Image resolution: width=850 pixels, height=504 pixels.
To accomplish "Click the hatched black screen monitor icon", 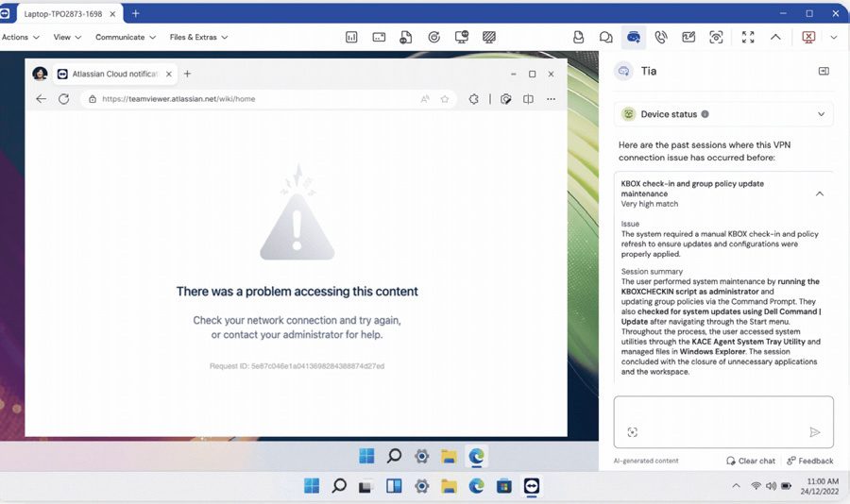I will [x=489, y=38].
